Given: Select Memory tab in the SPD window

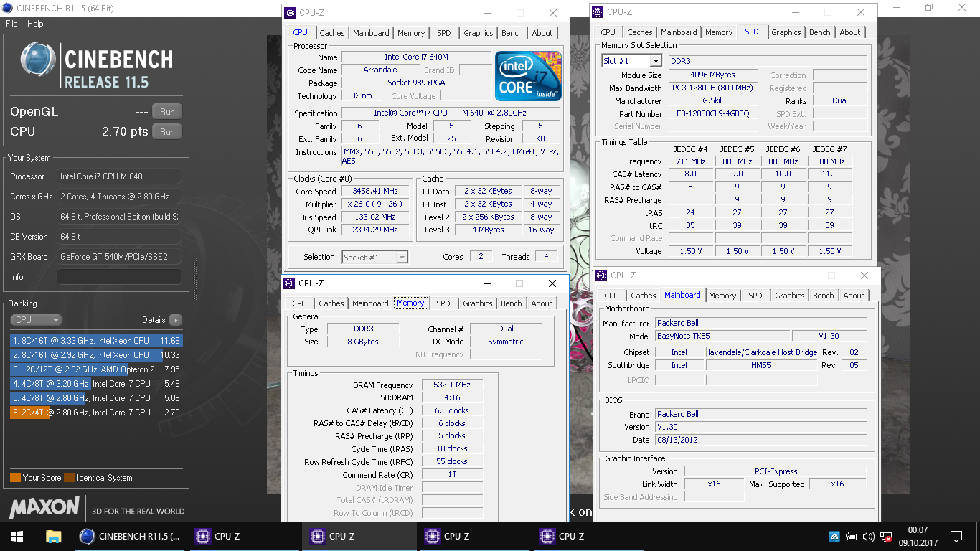Looking at the screenshot, I should coord(719,32).
